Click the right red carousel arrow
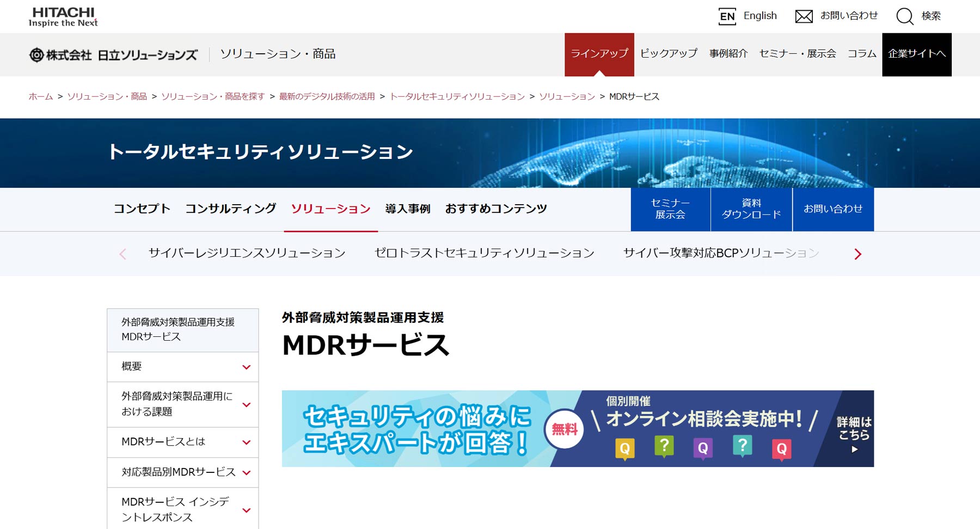 857,254
